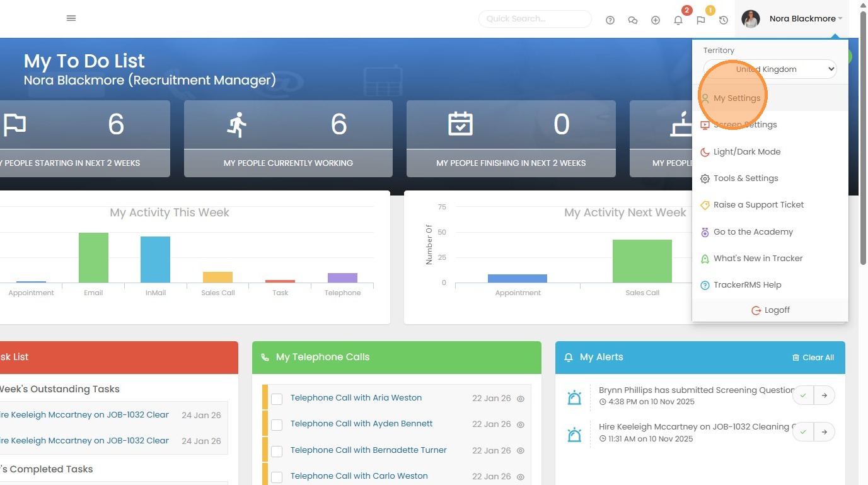
Task: Open the hamburger menu icon
Action: click(71, 18)
